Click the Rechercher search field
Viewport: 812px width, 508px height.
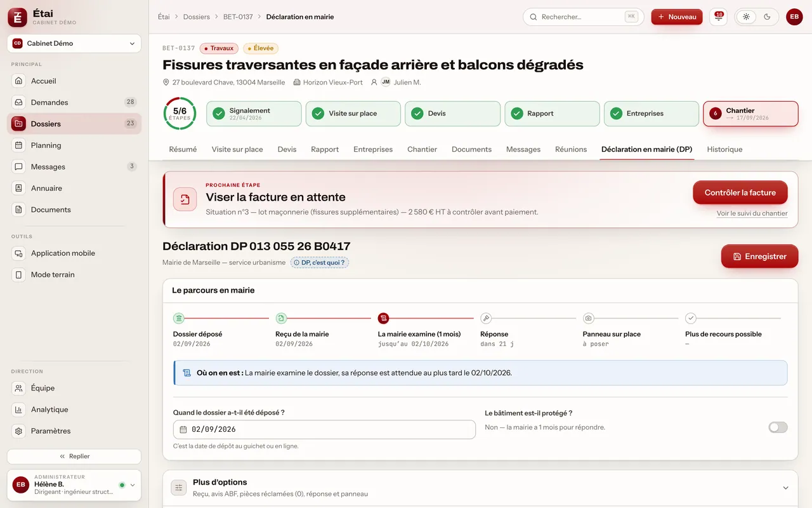pos(583,17)
